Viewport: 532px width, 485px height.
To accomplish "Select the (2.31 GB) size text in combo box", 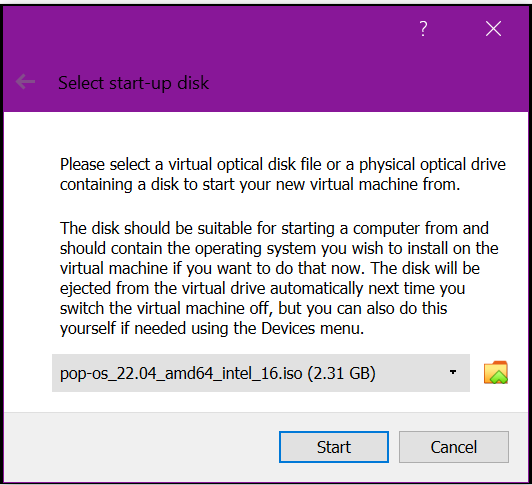I will tap(341, 373).
